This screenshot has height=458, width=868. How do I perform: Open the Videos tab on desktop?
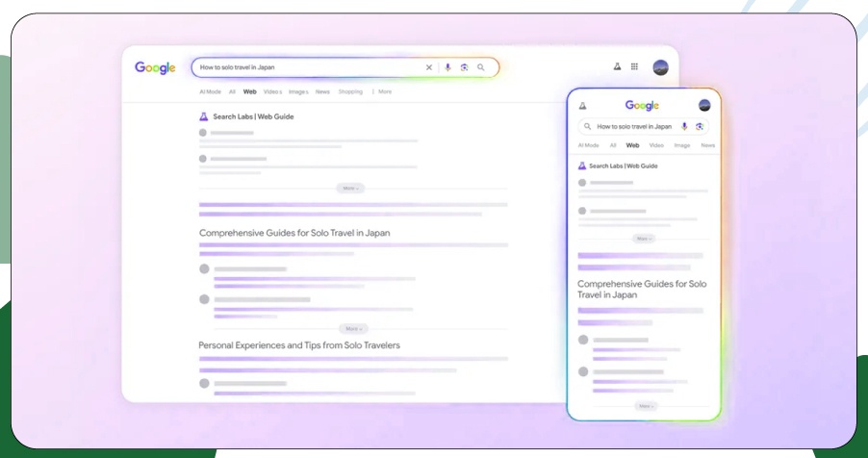[273, 92]
